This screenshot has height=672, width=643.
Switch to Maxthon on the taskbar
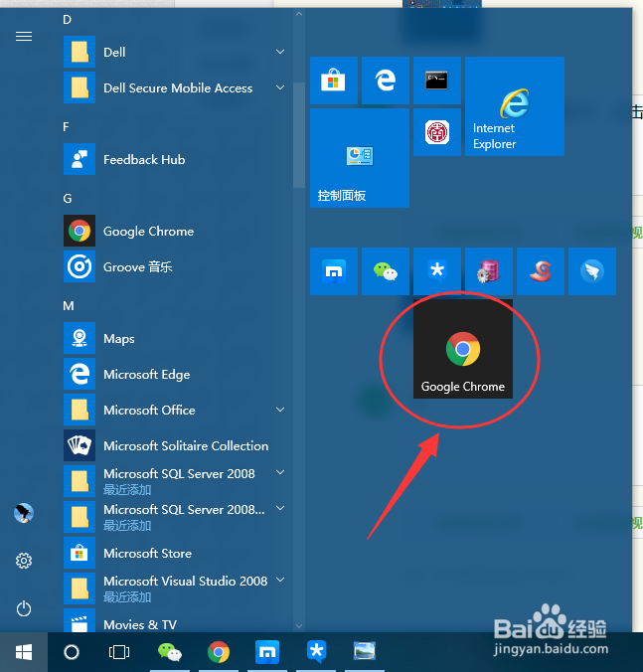point(267,652)
